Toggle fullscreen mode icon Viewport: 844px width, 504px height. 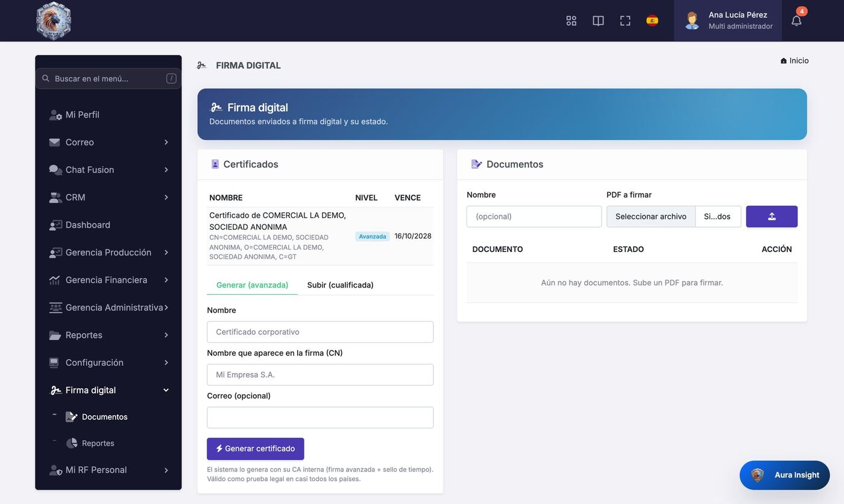click(x=625, y=20)
